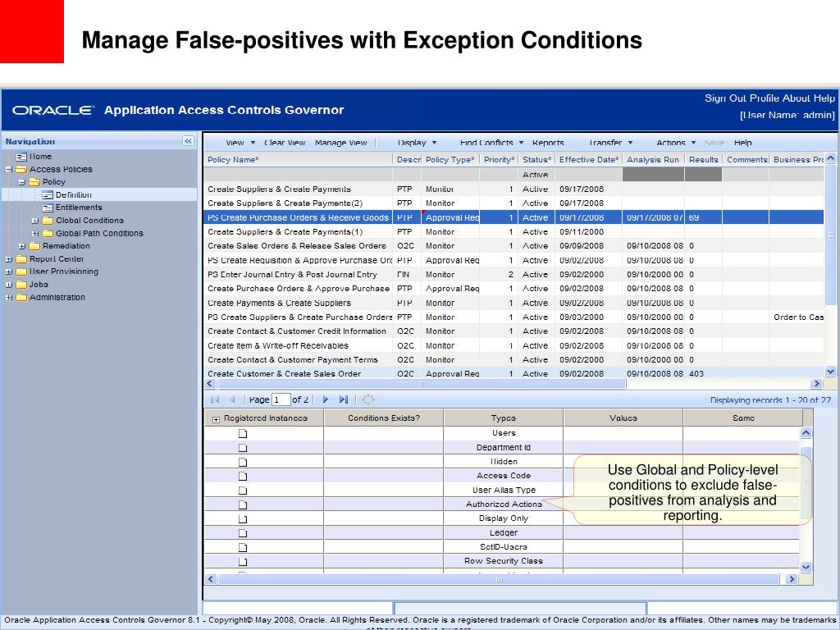This screenshot has width=840, height=630.
Task: Check the box in the Ledger row
Action: pyautogui.click(x=243, y=533)
